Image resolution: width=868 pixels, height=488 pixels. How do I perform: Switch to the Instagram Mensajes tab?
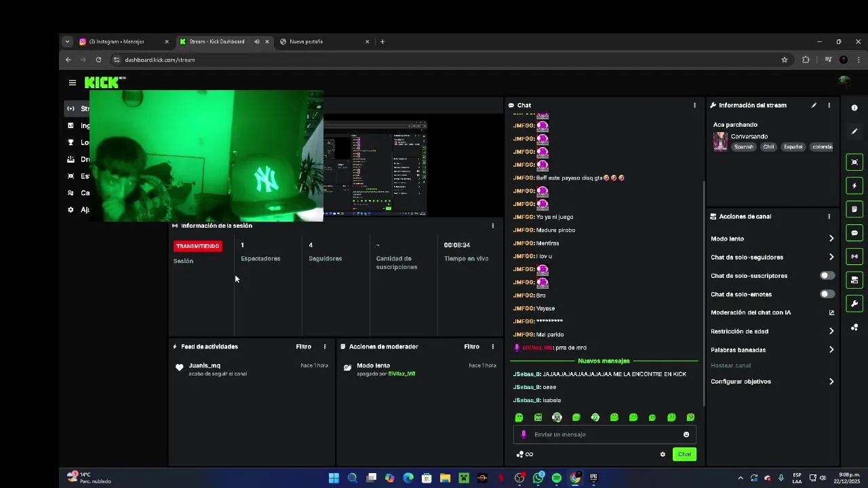[123, 41]
